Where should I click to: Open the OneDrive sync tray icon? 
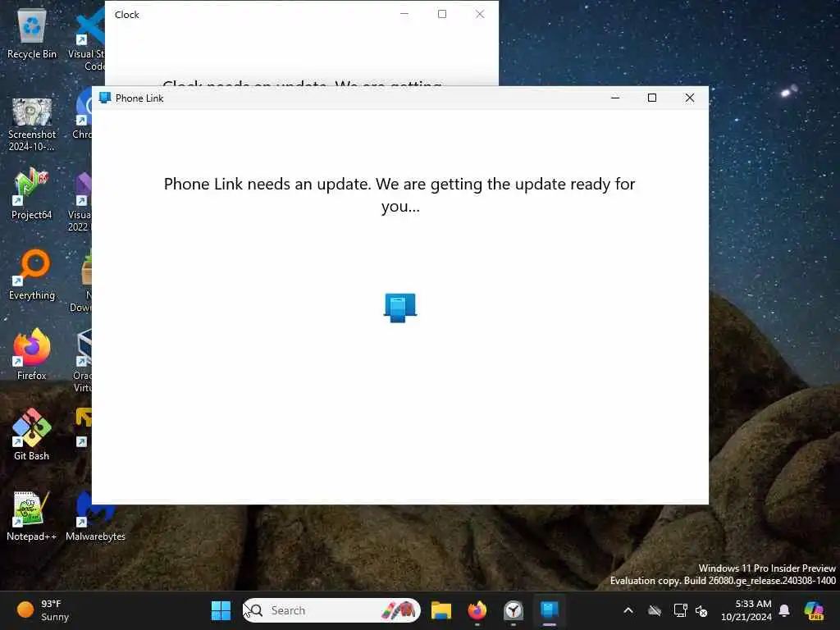coord(655,610)
